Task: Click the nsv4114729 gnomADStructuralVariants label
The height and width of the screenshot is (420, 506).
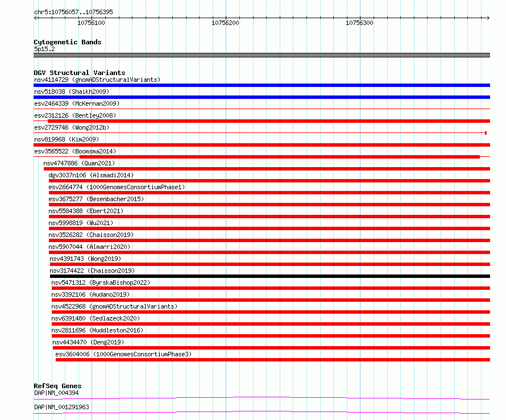Action: click(x=97, y=80)
